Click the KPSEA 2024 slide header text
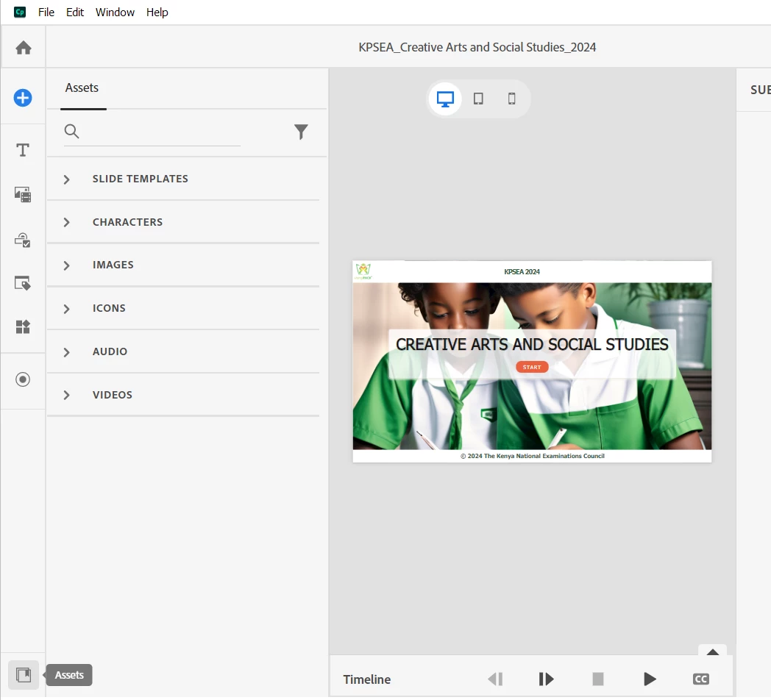This screenshot has height=700, width=771. 522,272
